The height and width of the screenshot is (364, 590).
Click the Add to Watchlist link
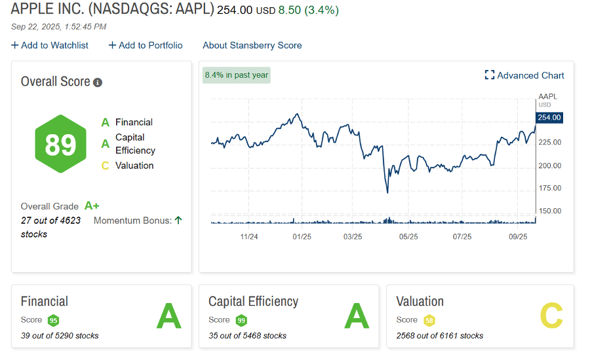click(x=54, y=45)
